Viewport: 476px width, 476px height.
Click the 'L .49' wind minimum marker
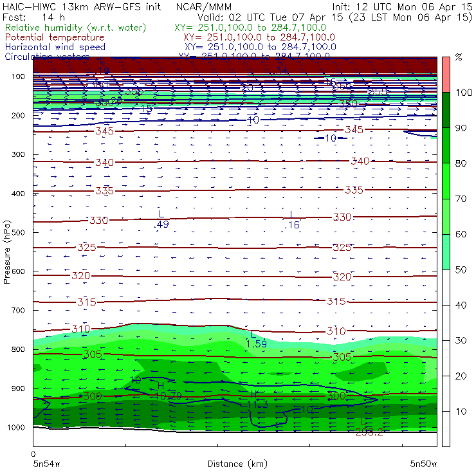161,219
